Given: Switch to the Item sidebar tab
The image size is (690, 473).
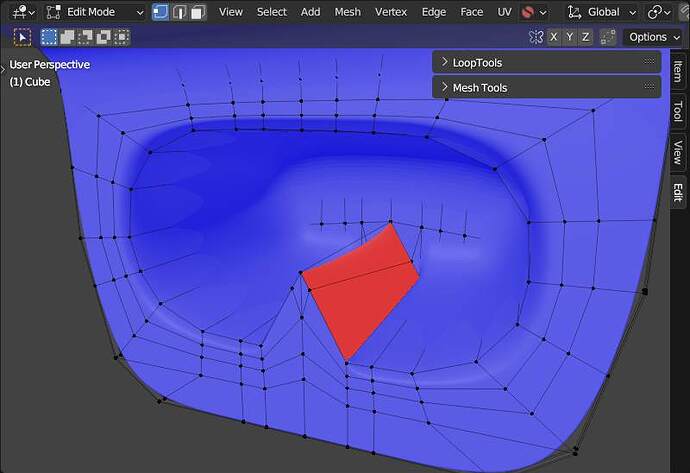Looking at the screenshot, I should tap(678, 71).
